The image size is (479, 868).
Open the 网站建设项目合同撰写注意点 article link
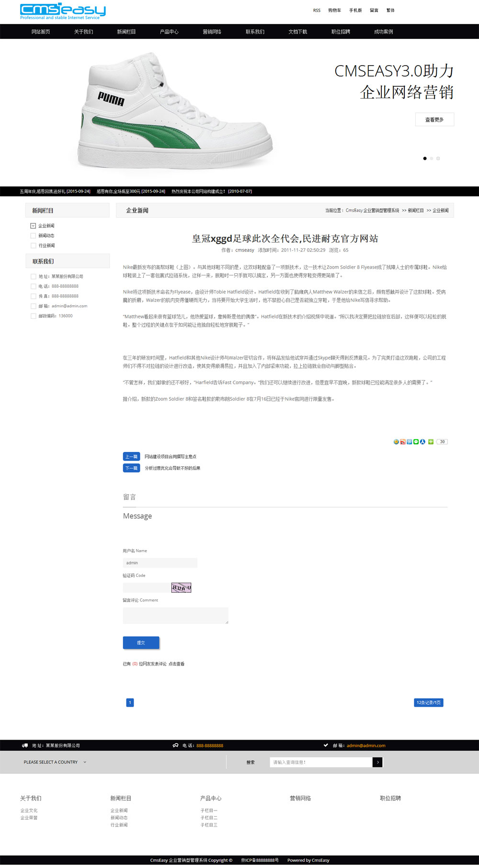pyautogui.click(x=171, y=457)
